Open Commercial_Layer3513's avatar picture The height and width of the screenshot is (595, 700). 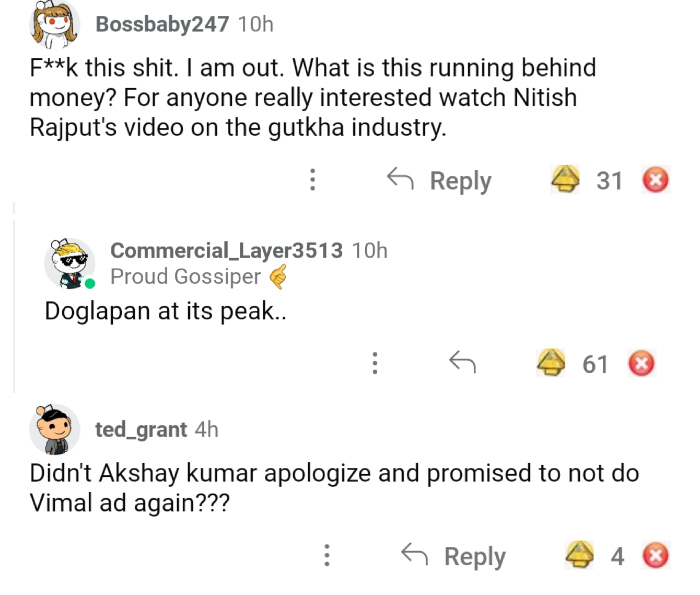pyautogui.click(x=68, y=262)
